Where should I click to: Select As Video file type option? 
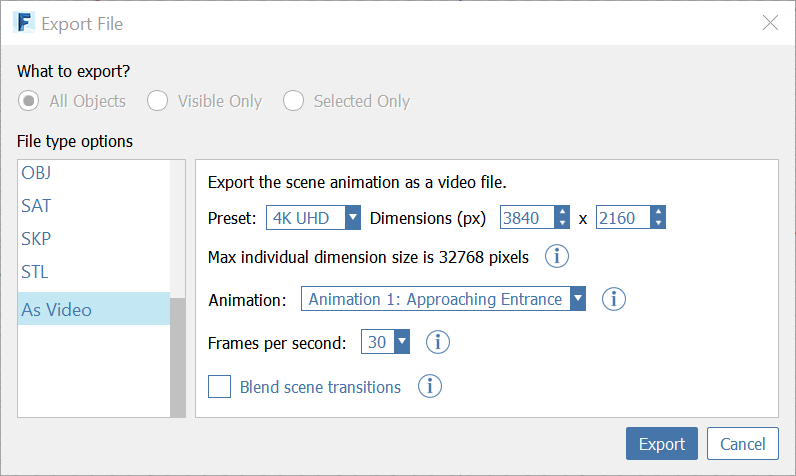click(x=57, y=309)
